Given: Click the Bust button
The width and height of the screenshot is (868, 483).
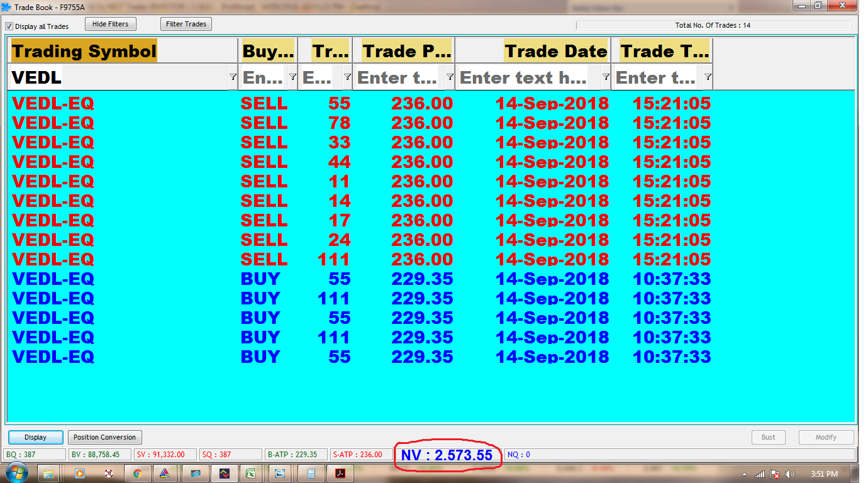Looking at the screenshot, I should pos(769,437).
